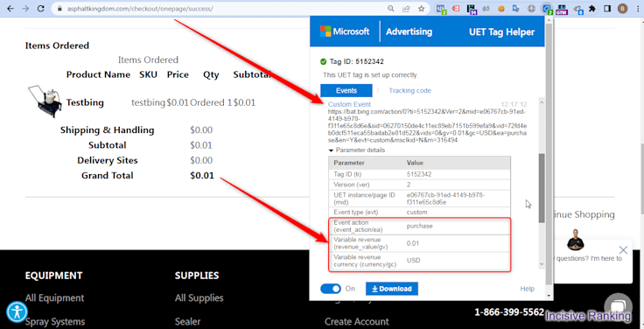The width and height of the screenshot is (644, 329).
Task: Open the accessibility widget icon
Action: click(17, 311)
